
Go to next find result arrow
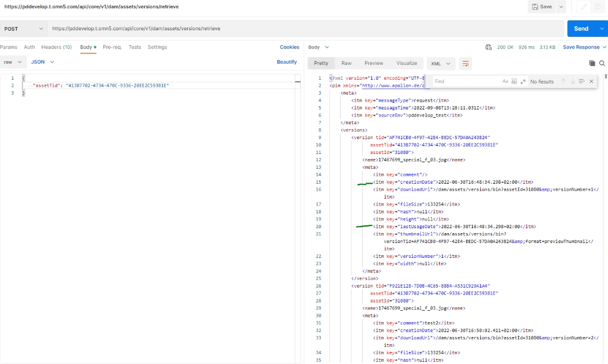click(572, 81)
